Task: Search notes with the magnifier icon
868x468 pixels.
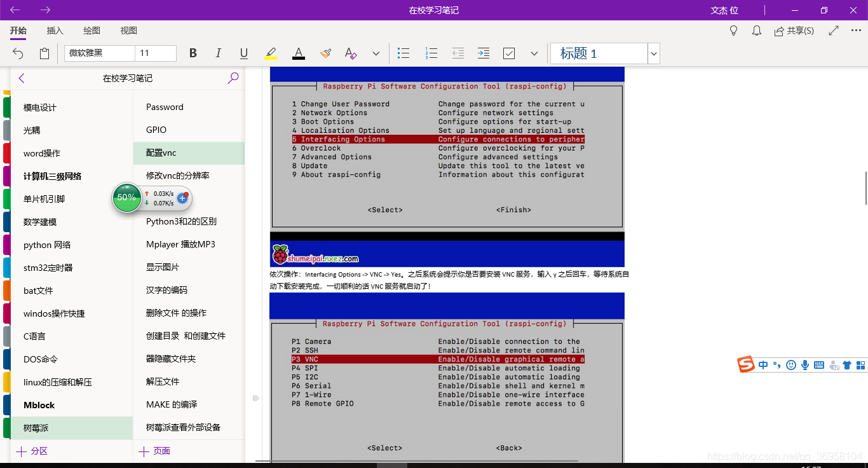Action: pos(233,78)
